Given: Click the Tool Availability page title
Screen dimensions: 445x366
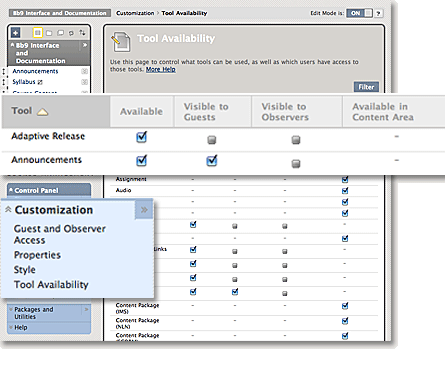Looking at the screenshot, I should click(x=176, y=38).
